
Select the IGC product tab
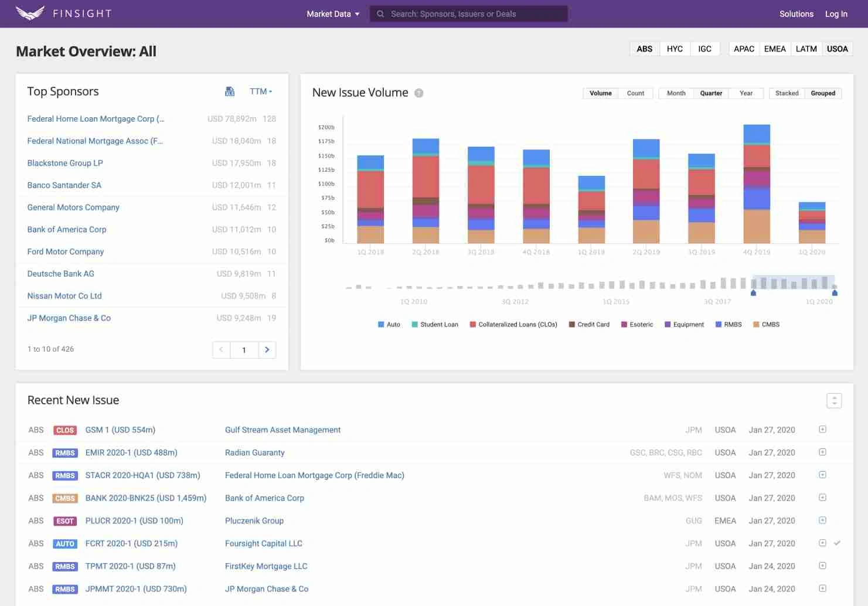705,49
